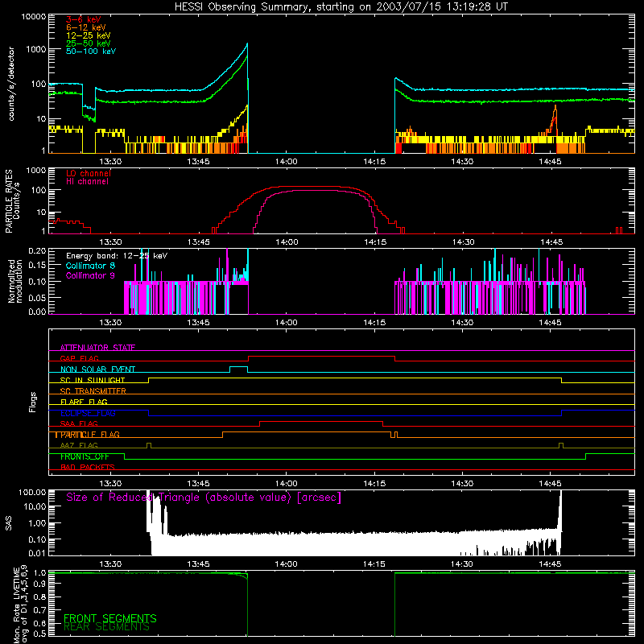Image resolution: width=644 pixels, height=644 pixels.
Task: Click the GAP FLAG label
Action: (79, 358)
